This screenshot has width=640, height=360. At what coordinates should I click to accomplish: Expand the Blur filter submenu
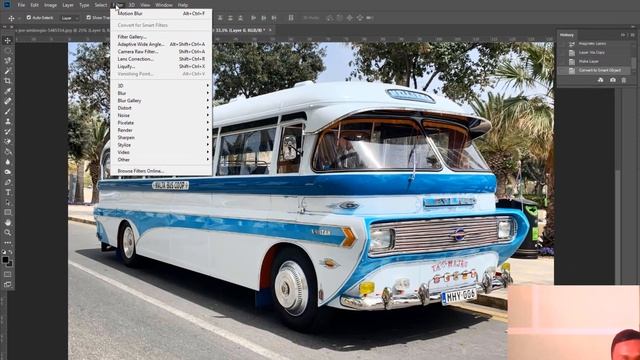coord(162,93)
